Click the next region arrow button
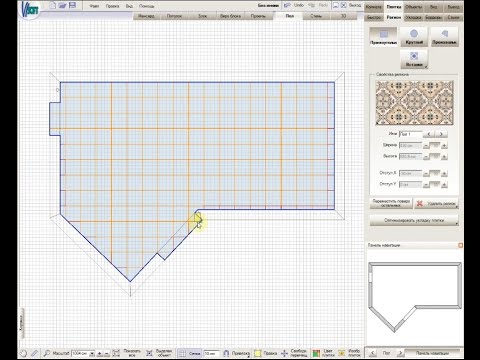Viewport: 480px width, 360px height. 441,134
